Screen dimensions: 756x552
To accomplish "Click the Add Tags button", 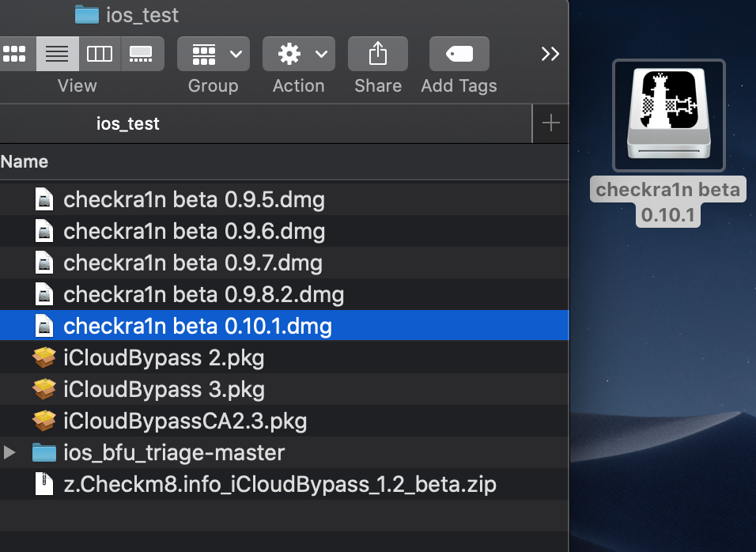I will pyautogui.click(x=459, y=54).
